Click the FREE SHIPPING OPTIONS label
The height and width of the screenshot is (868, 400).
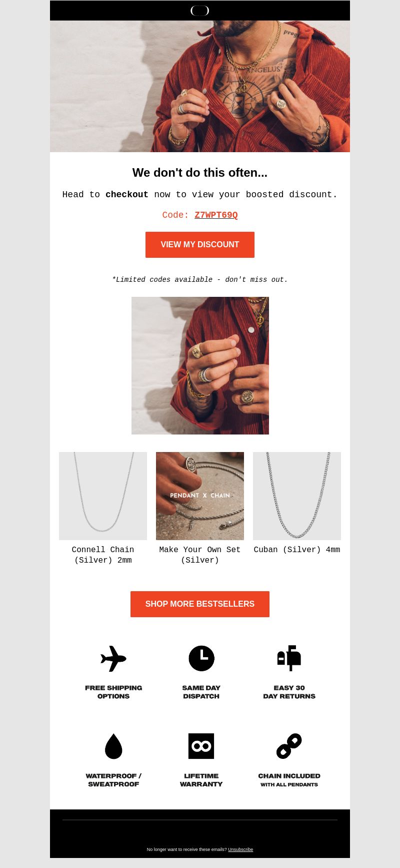113,692
